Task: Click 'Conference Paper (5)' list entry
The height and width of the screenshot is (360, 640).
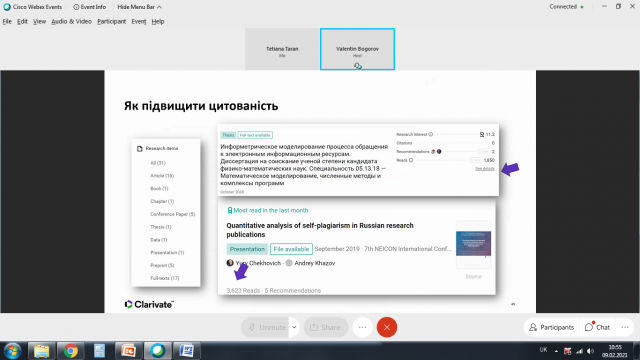Action: click(173, 214)
